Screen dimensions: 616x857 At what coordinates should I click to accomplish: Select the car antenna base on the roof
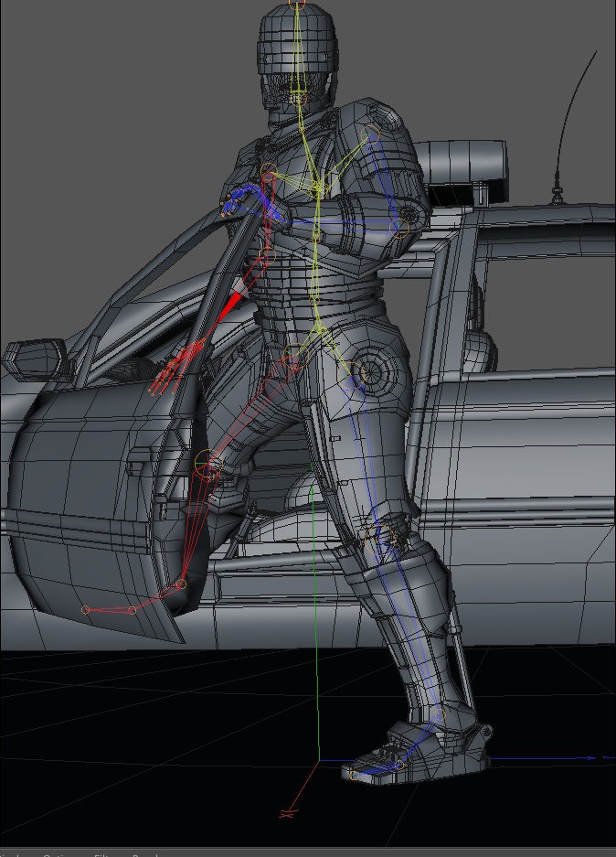[x=557, y=194]
